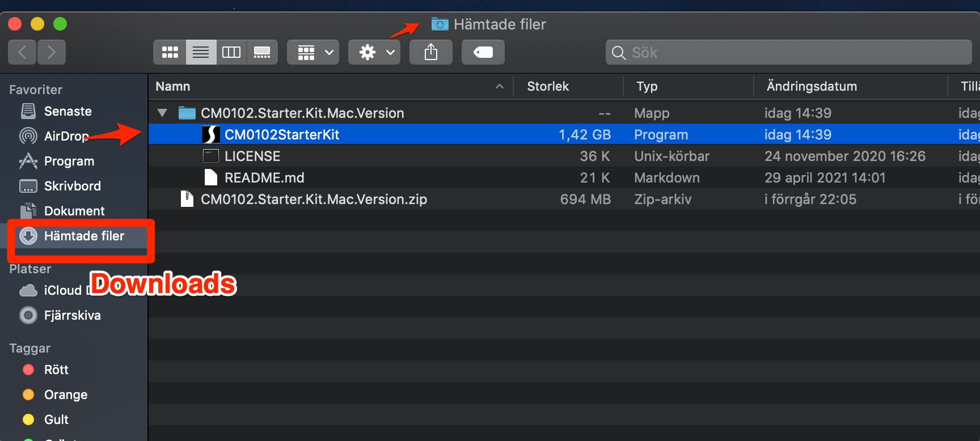Image resolution: width=980 pixels, height=441 pixels.
Task: Open the group-by arrangement dropdown
Action: pyautogui.click(x=313, y=52)
